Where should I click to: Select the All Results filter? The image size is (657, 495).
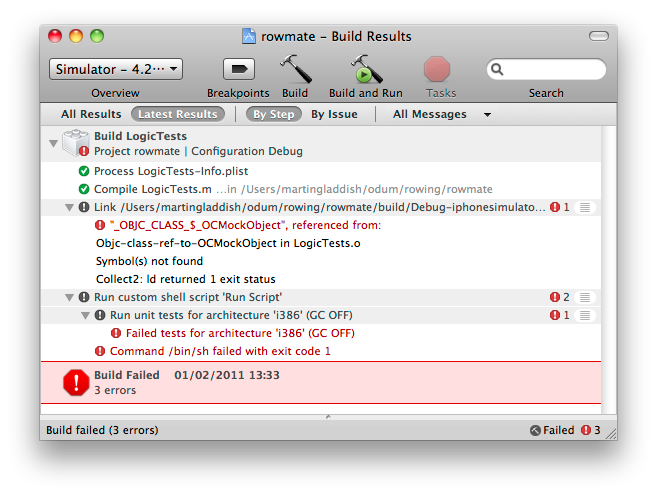(x=91, y=114)
